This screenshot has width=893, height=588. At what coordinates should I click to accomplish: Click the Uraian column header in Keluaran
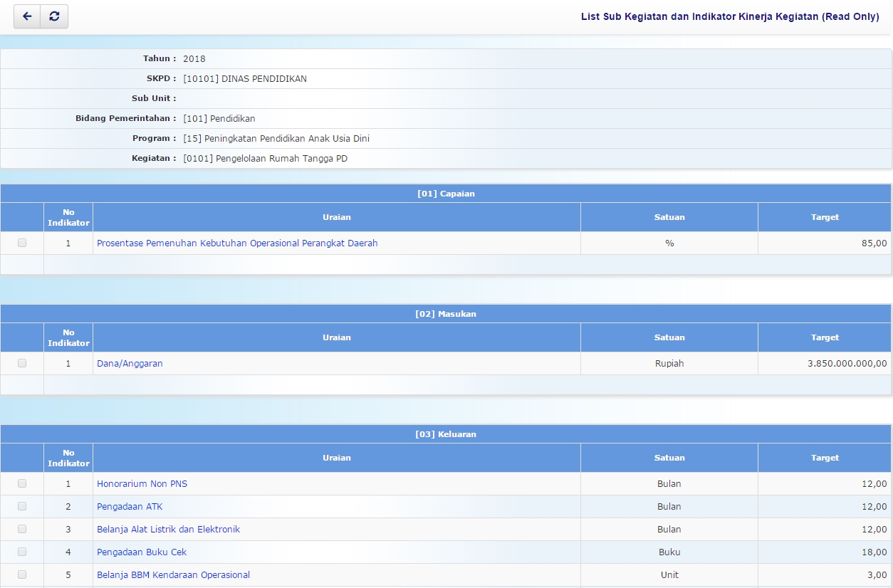pyautogui.click(x=336, y=458)
